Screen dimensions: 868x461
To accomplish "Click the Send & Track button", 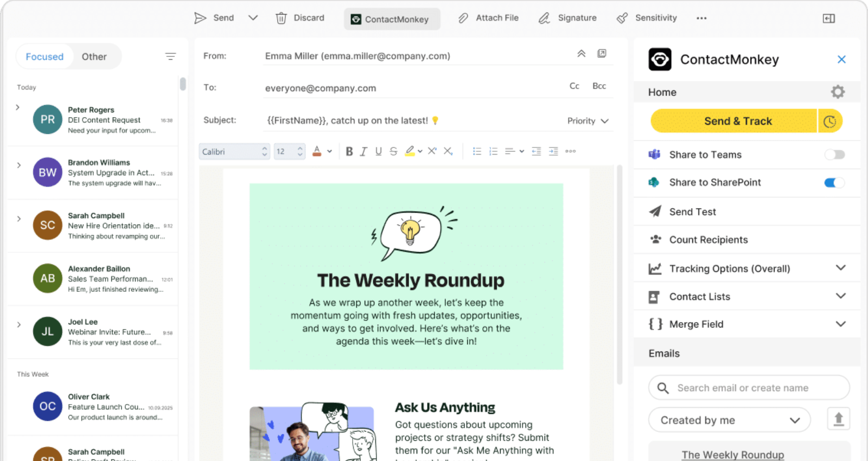I will point(733,121).
